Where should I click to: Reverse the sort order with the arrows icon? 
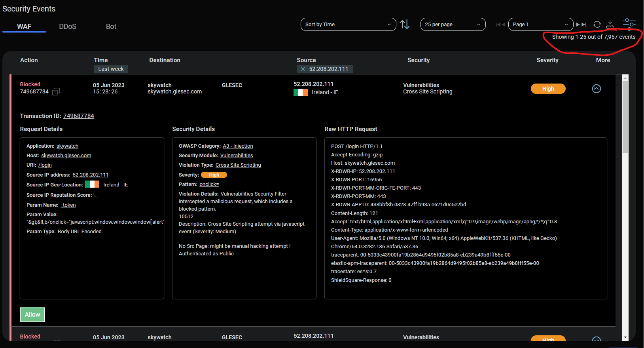click(x=405, y=25)
